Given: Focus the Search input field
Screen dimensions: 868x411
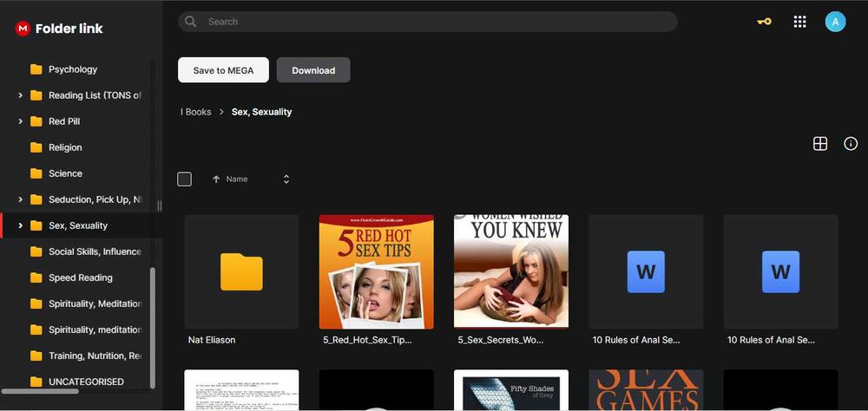Looking at the screenshot, I should click(x=427, y=22).
